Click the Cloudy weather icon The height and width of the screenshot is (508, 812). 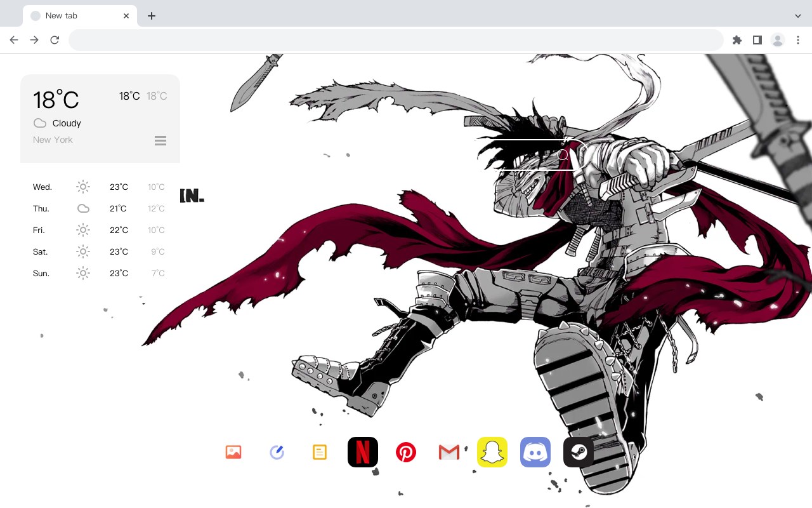click(x=40, y=123)
